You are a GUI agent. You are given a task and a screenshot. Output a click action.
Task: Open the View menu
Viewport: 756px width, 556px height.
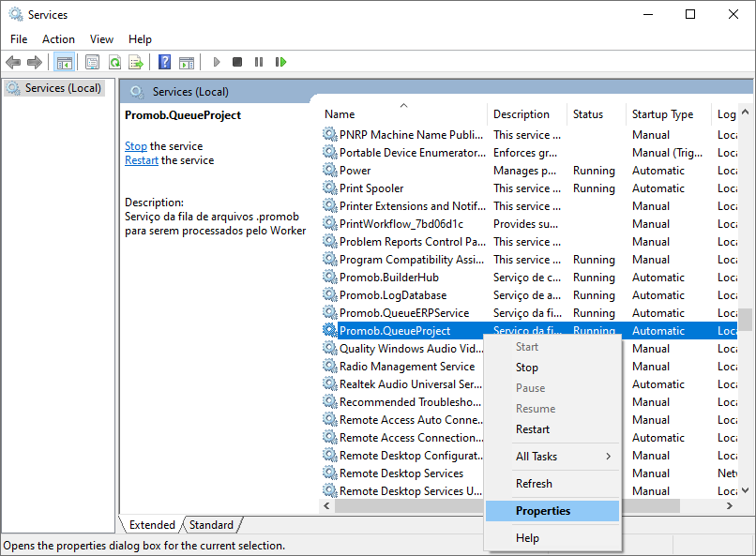coord(101,39)
